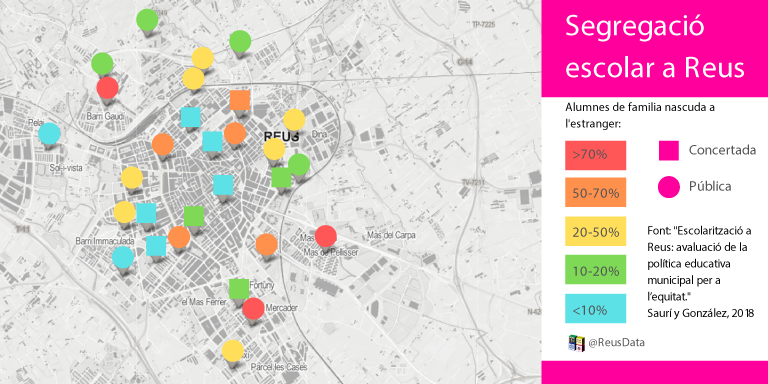The width and height of the screenshot is (768, 384).
Task: Open the @ReusData logo icon
Action: (x=576, y=343)
